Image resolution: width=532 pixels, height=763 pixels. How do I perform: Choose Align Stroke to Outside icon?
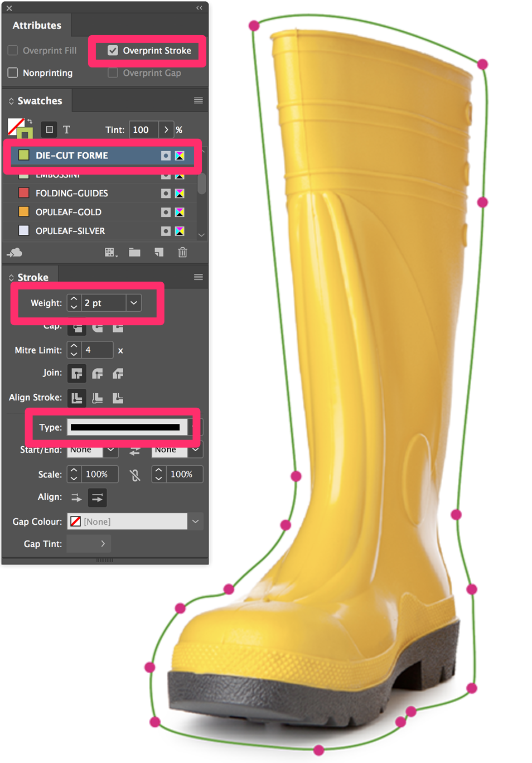[x=118, y=398]
